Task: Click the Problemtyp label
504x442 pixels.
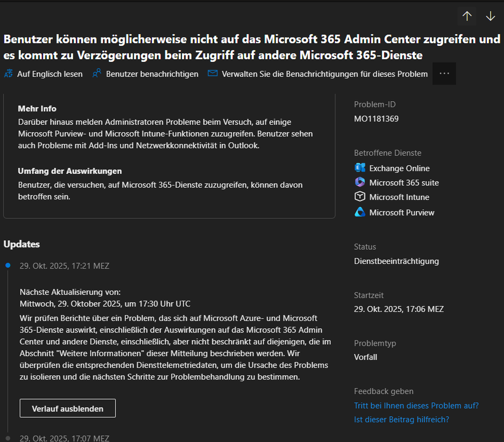Action: (375, 343)
